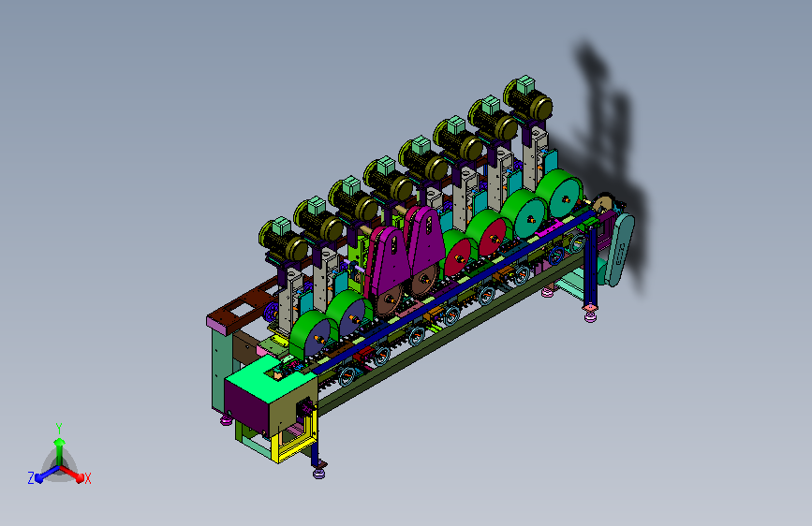Viewport: 812px width, 526px height.
Task: Select the teal belt guard at the machine end
Action: 619,250
